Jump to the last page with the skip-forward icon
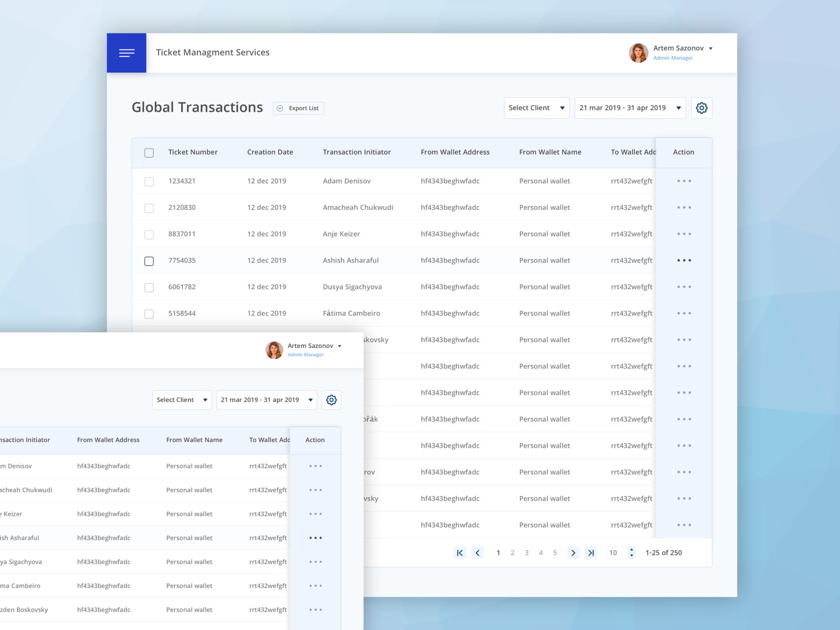 point(591,552)
